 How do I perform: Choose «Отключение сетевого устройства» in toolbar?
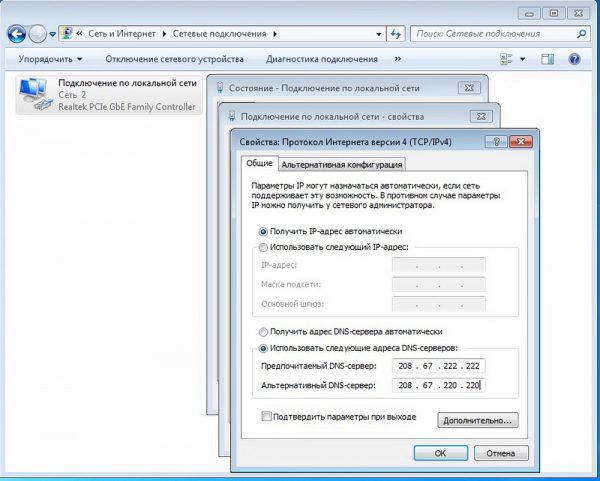pos(174,59)
